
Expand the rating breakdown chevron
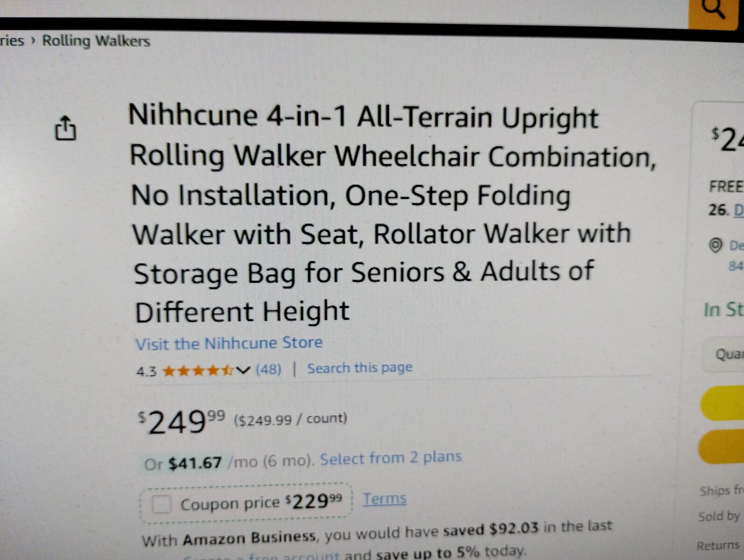(x=243, y=371)
